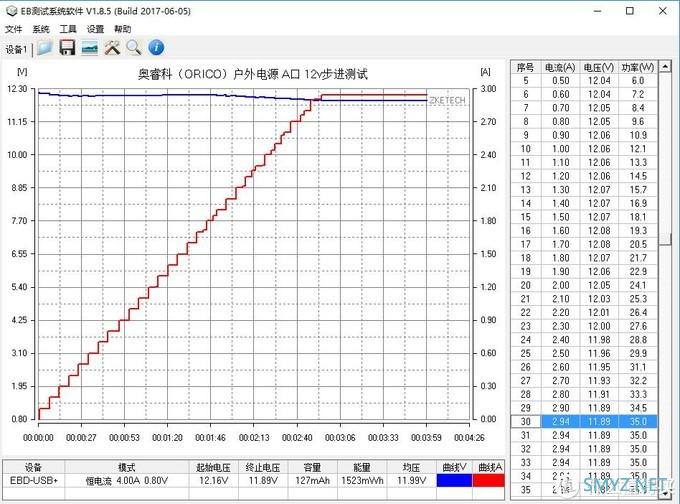Click the EBD-USB+ device cell
The height and width of the screenshot is (504, 680).
click(34, 481)
